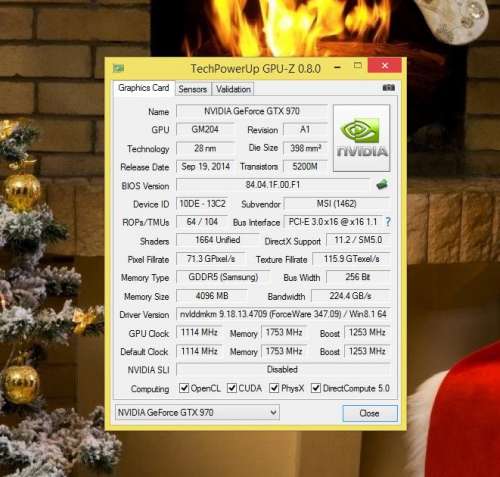This screenshot has height=477, width=500.
Task: Select the Graphics Card tab
Action: click(144, 88)
